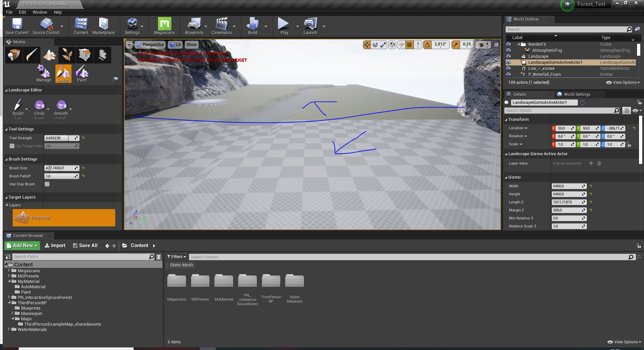Hide P_Waterfall_Foam with eye icon
Screen dimensions: 644x350
click(x=508, y=74)
